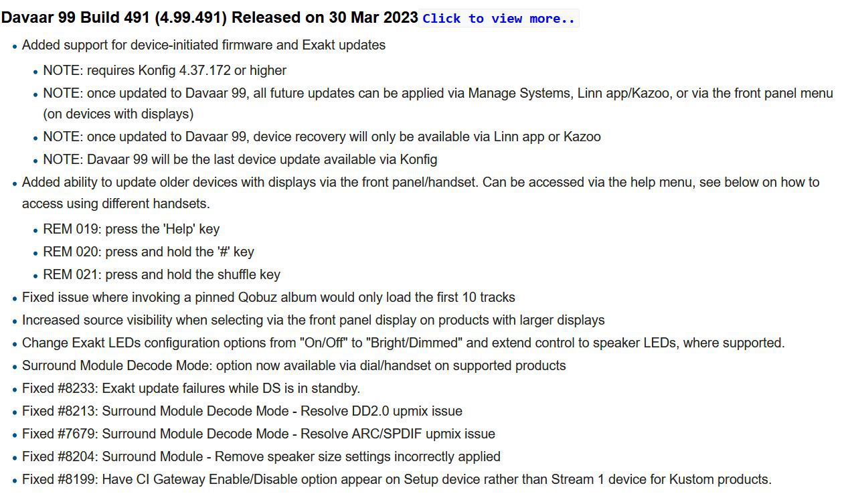This screenshot has width=844, height=504.
Task: Click the increased source visibility entry
Action: (x=313, y=320)
